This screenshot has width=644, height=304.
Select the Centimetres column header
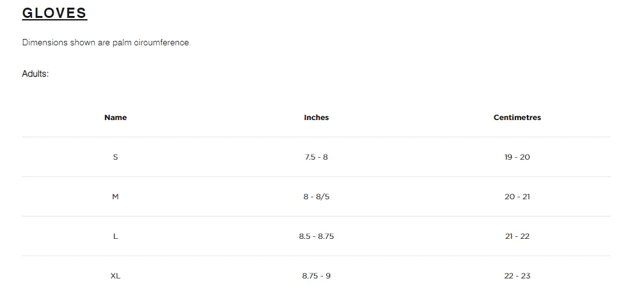(x=517, y=118)
